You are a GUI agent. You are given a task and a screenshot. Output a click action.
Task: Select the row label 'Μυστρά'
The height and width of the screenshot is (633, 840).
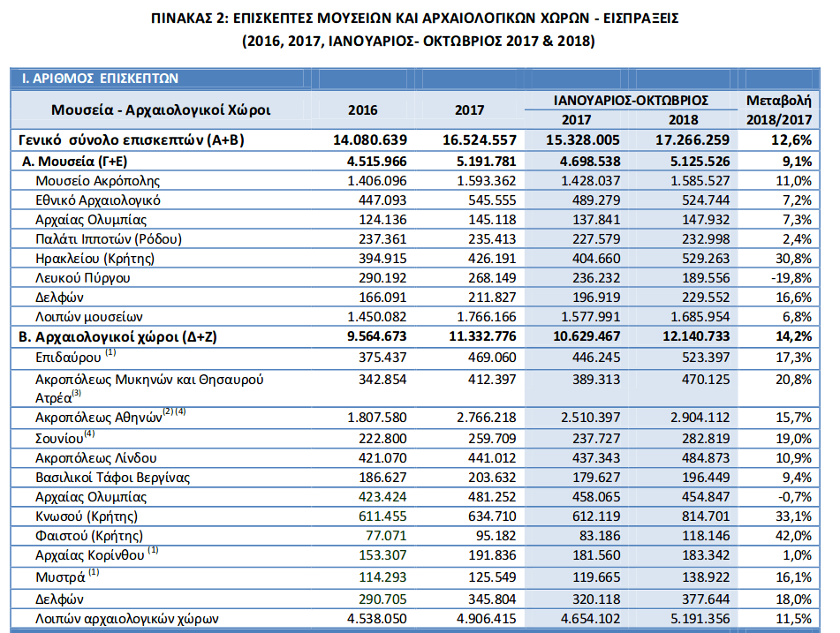pos(60,578)
